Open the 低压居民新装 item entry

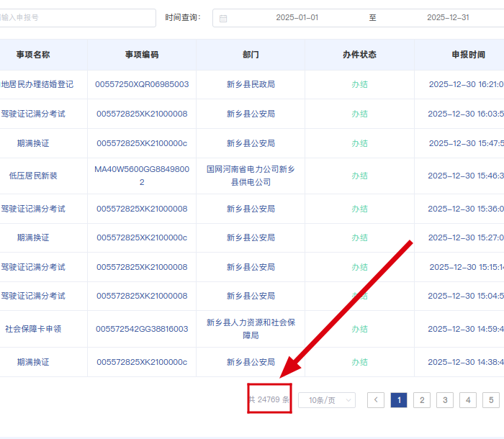(x=33, y=176)
